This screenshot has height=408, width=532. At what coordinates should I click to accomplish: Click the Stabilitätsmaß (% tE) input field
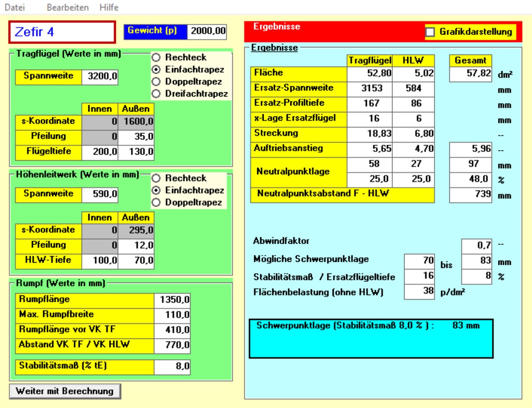coord(172,367)
